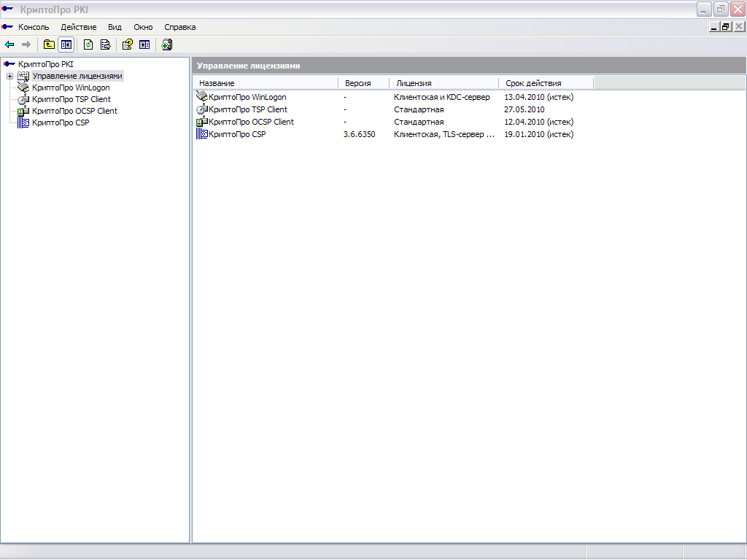Open the Действие menu

click(x=79, y=27)
